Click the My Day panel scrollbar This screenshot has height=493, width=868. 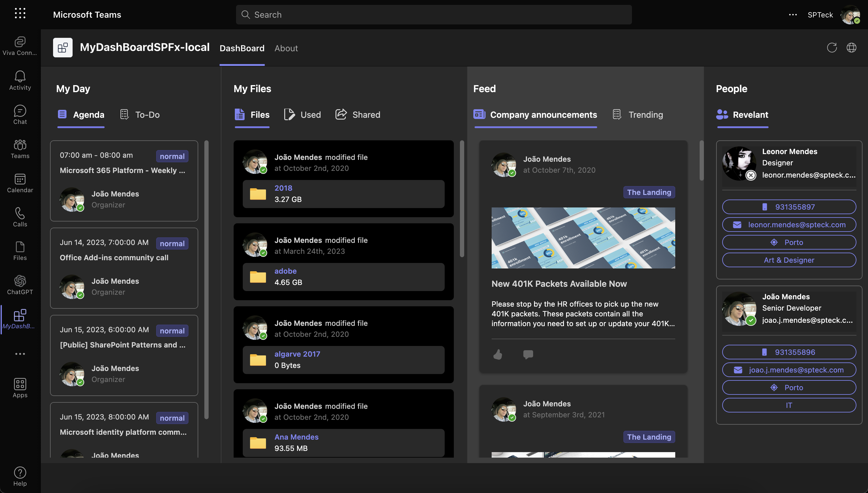pos(206,279)
